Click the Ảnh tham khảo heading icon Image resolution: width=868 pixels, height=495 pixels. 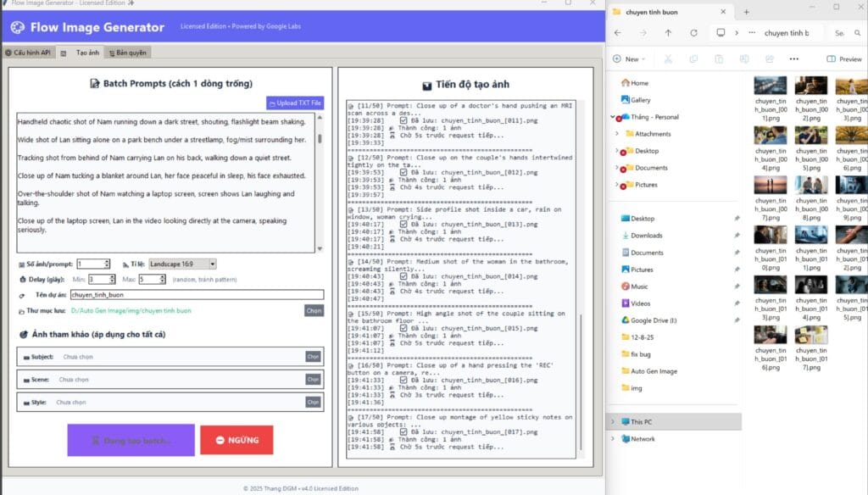24,335
